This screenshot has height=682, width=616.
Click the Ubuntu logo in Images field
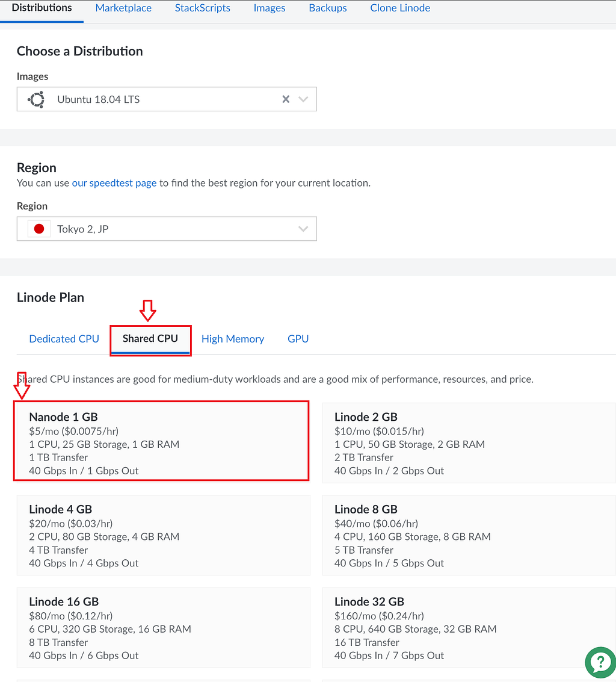[37, 99]
